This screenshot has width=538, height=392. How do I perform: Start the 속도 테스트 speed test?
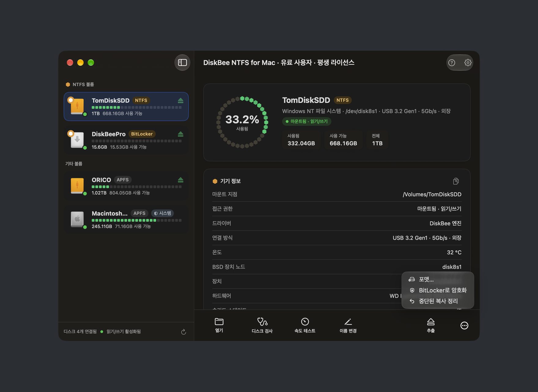tap(305, 325)
